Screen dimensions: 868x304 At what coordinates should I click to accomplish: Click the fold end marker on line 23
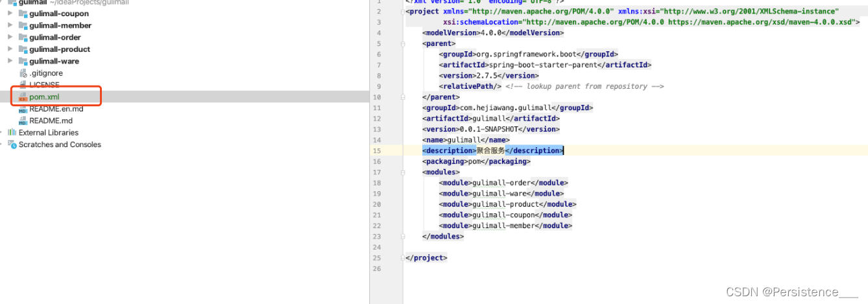tap(403, 237)
